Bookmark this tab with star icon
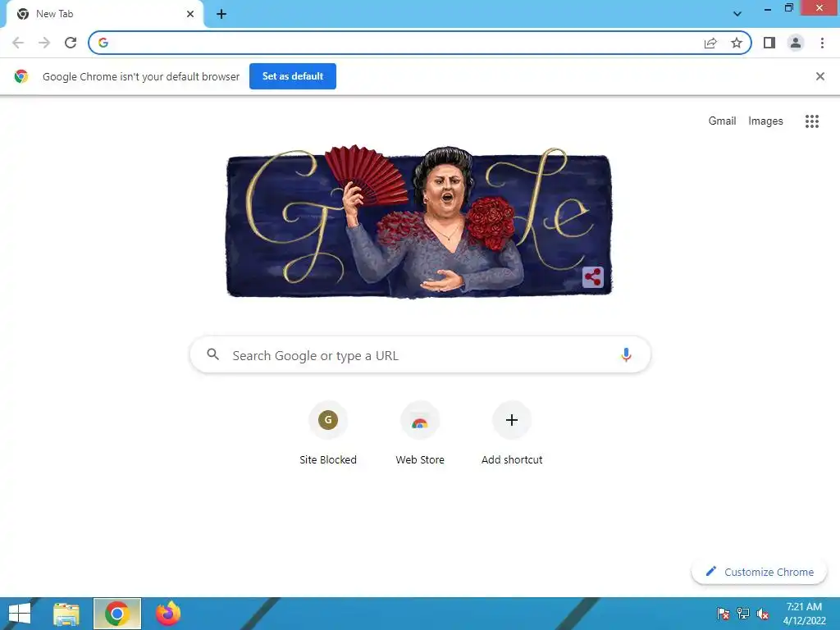Image resolution: width=840 pixels, height=630 pixels. tap(737, 43)
